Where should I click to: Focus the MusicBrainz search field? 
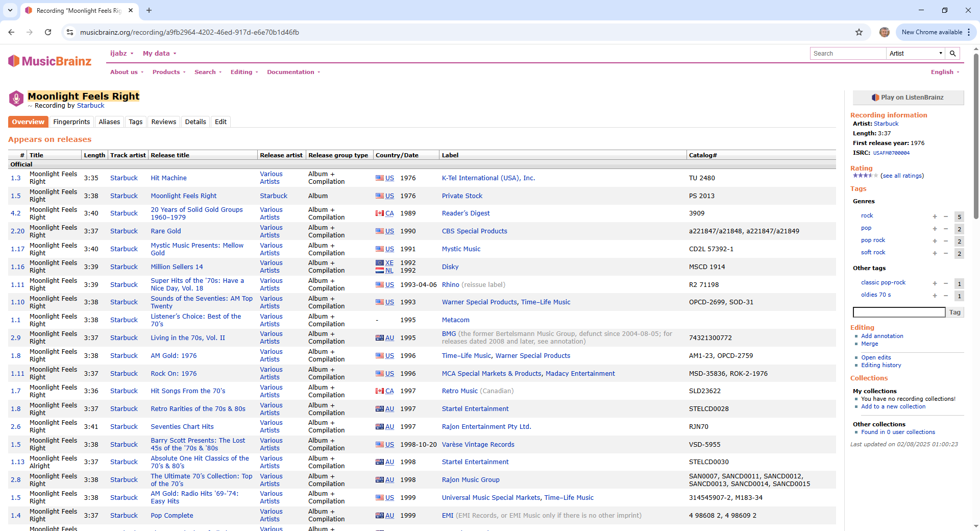click(x=848, y=54)
